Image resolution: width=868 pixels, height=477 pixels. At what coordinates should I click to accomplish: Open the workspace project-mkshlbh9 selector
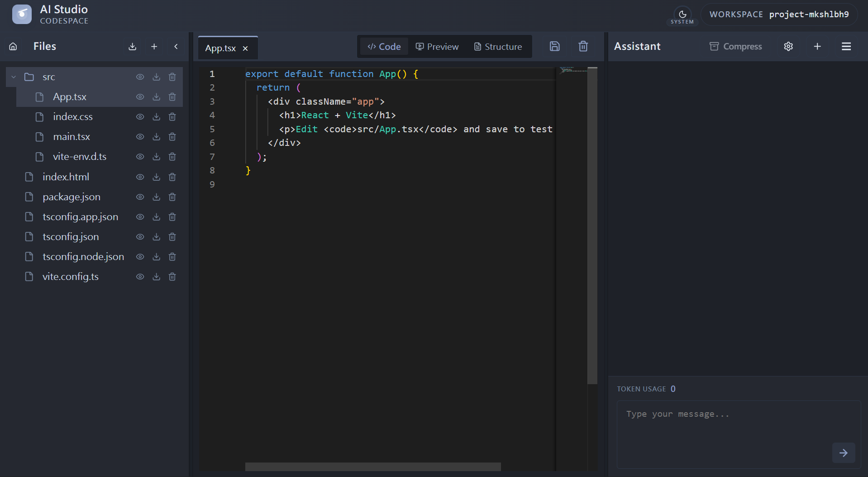coord(778,14)
